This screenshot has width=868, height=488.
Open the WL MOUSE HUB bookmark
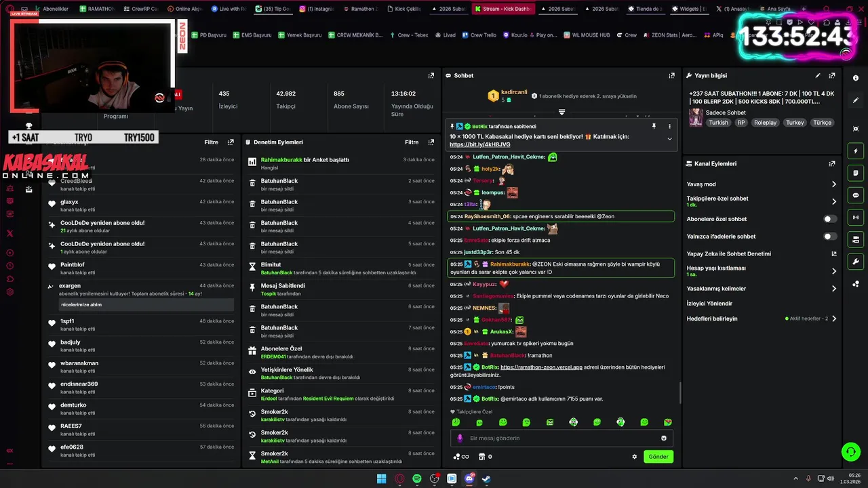pyautogui.click(x=587, y=35)
